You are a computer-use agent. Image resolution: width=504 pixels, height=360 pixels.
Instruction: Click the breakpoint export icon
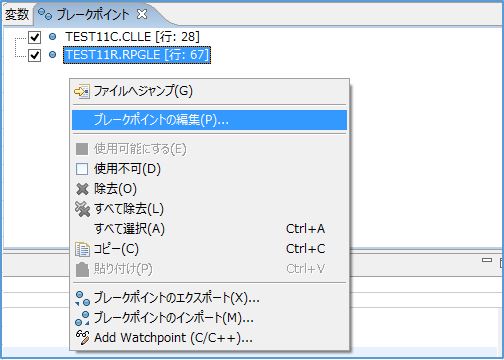click(x=82, y=298)
